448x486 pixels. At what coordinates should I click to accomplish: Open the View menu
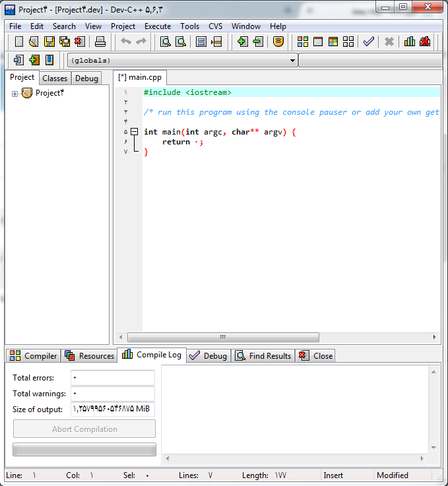pyautogui.click(x=93, y=26)
